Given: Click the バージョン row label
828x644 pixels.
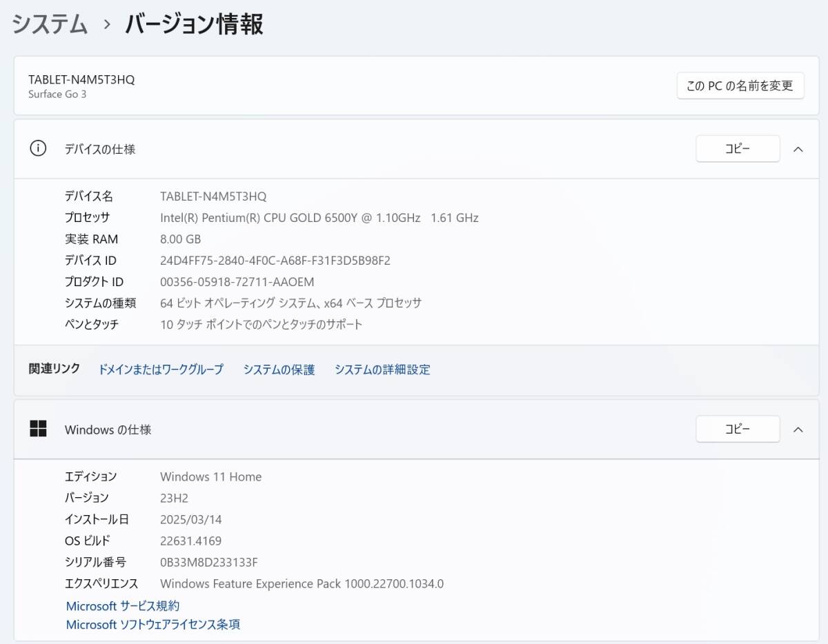Looking at the screenshot, I should (87, 498).
